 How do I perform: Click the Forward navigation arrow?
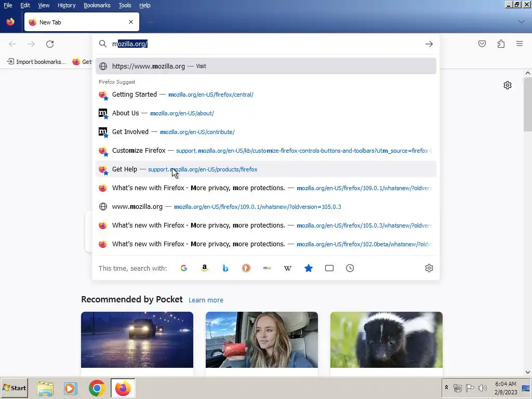coord(31,44)
